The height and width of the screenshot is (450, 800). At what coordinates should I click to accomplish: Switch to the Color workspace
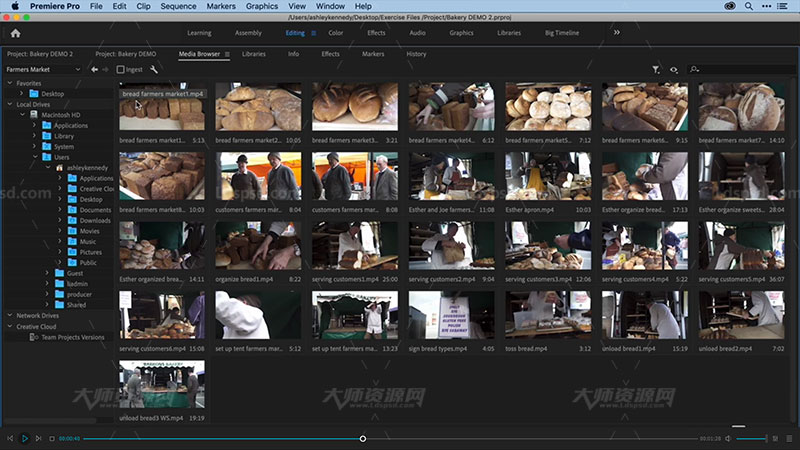tap(336, 33)
